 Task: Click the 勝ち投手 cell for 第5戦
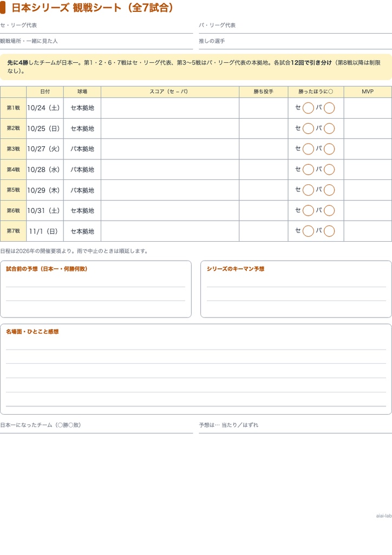264,190
